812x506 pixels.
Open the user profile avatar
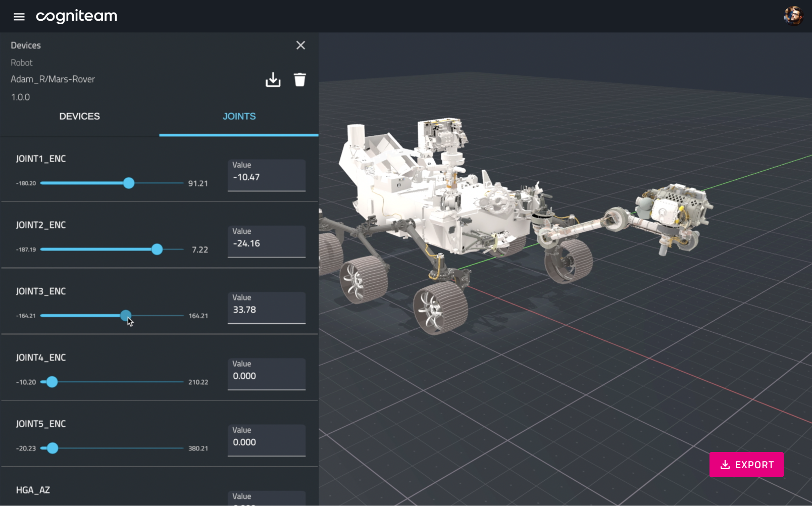tap(793, 16)
